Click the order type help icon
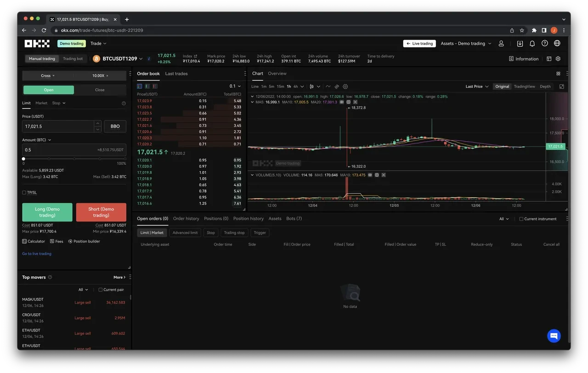The width and height of the screenshot is (588, 373). [x=124, y=103]
